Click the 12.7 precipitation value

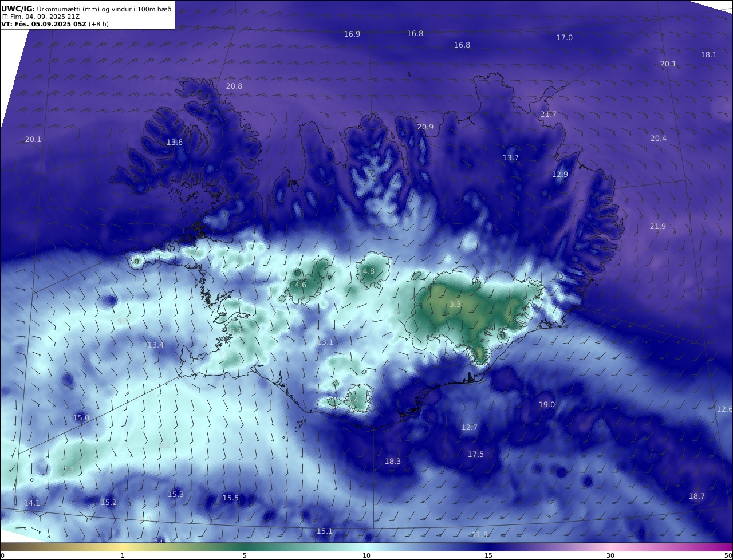[470, 428]
